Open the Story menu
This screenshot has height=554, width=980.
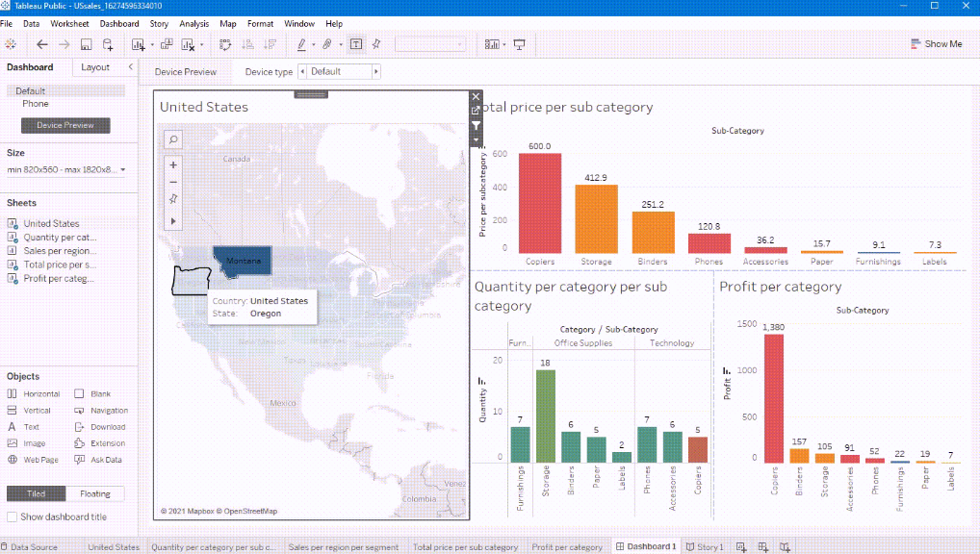[x=159, y=24]
